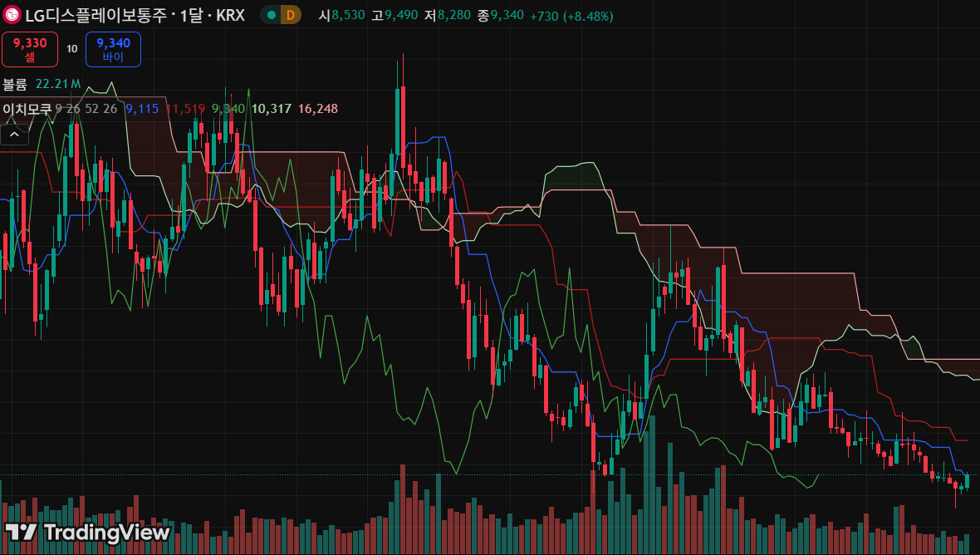Click the volume value 22.21 M
980x555 pixels.
tap(58, 84)
